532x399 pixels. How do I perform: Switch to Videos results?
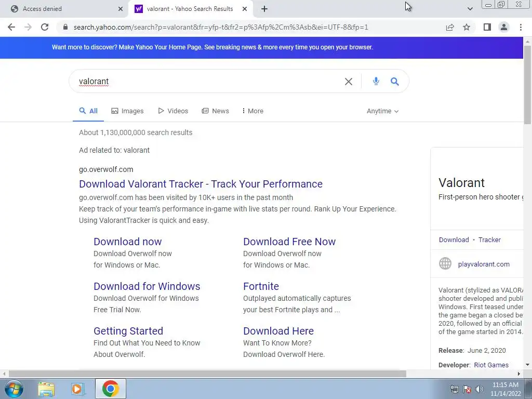click(x=173, y=111)
